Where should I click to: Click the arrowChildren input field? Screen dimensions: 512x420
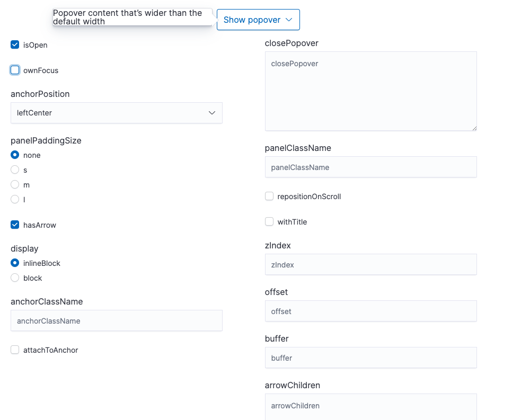(370, 406)
